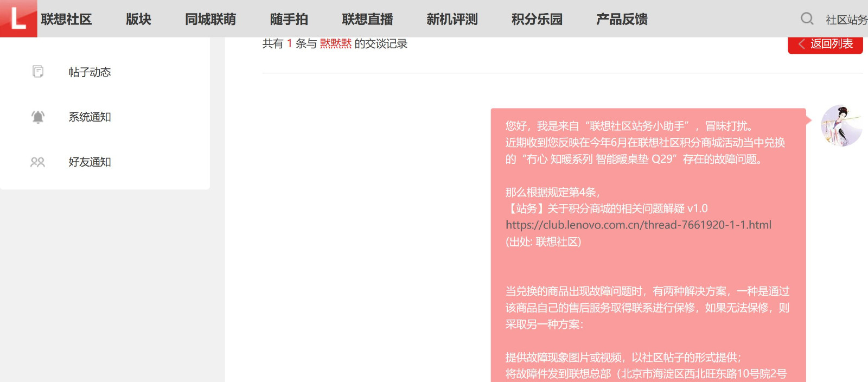Click 社区站务 username at top right
Viewport: 868px width, 382px height.
pos(846,20)
